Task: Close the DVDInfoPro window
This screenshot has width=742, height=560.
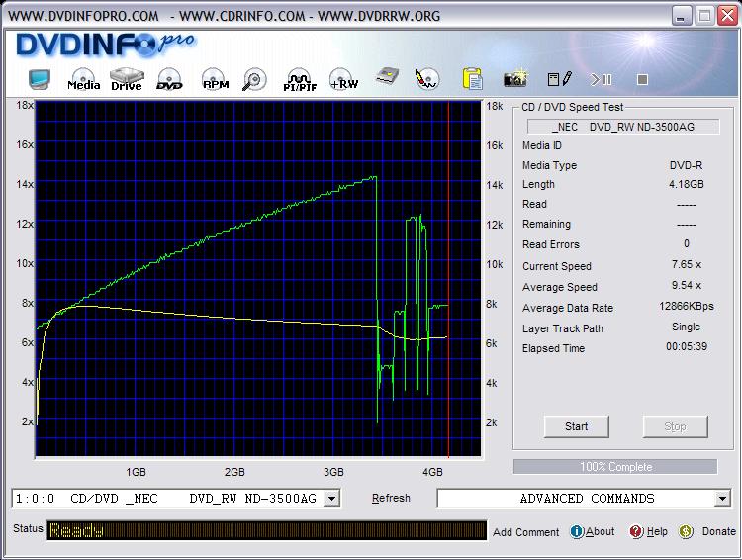Action: (x=728, y=16)
